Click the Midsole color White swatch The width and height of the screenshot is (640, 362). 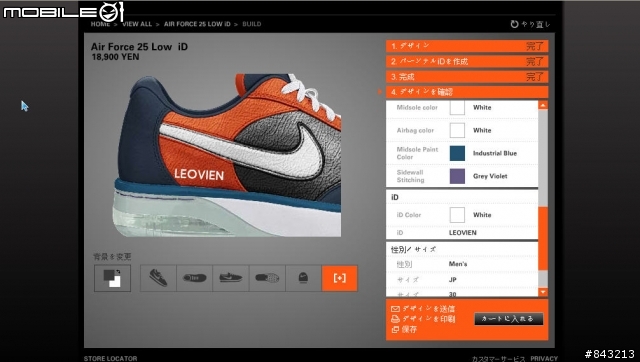pos(457,108)
